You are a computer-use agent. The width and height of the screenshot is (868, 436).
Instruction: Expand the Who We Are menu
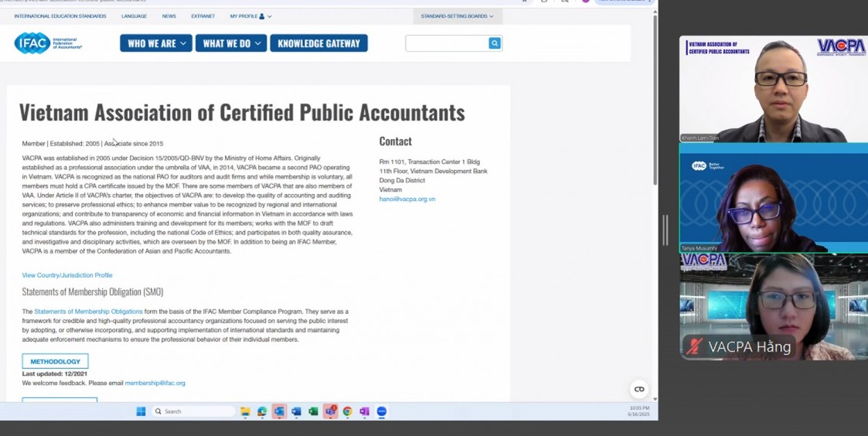tap(156, 43)
